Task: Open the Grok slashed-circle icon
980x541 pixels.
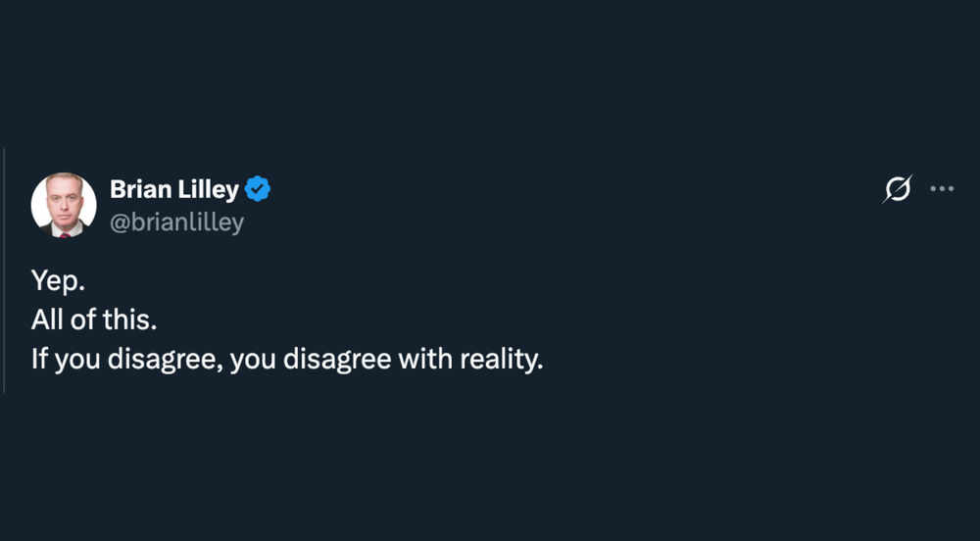Action: 897,189
